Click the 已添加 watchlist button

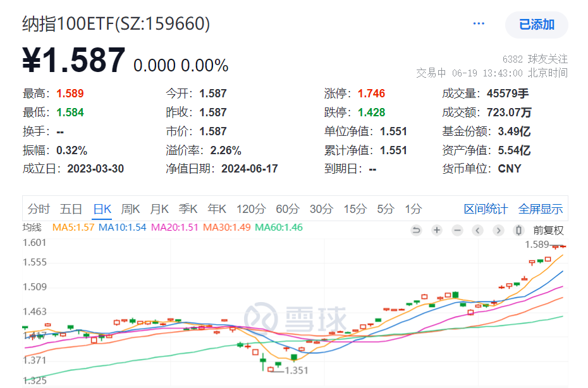click(537, 25)
